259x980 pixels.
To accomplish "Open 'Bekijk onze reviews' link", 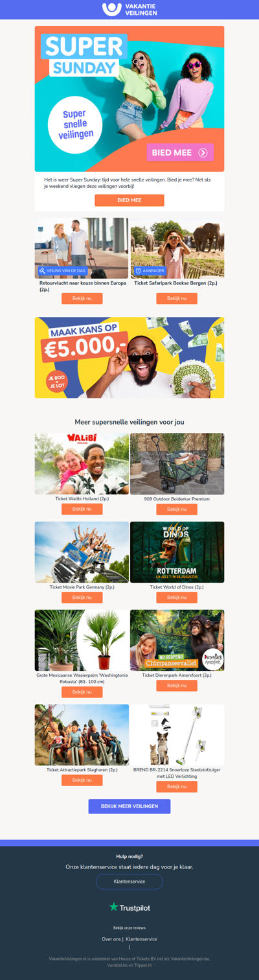I will click(129, 927).
